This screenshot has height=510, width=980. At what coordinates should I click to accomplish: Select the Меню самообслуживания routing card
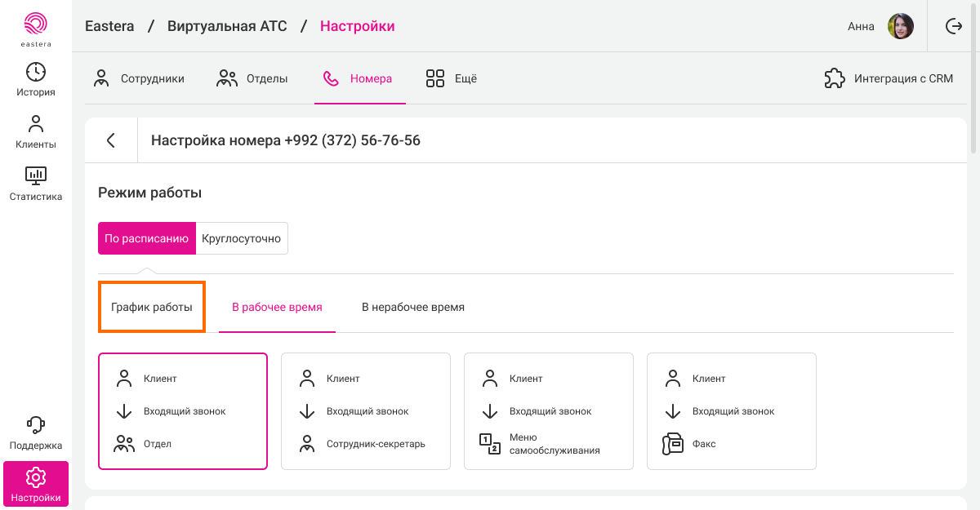[x=549, y=411]
